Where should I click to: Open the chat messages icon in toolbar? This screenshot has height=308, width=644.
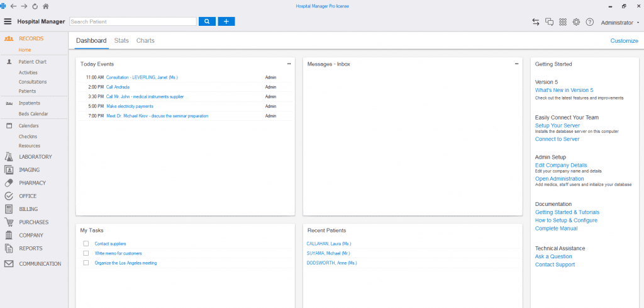pyautogui.click(x=549, y=21)
